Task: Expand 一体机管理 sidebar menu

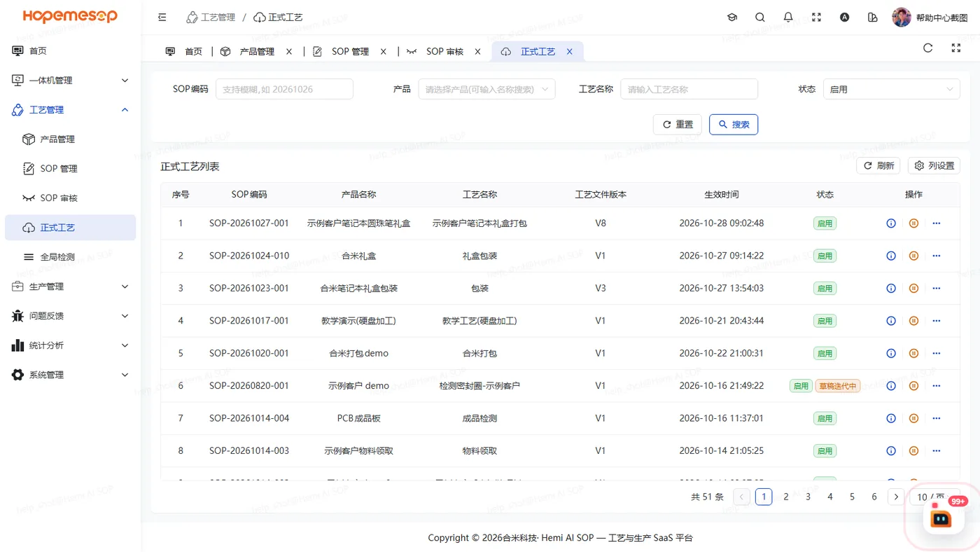Action: pos(71,81)
